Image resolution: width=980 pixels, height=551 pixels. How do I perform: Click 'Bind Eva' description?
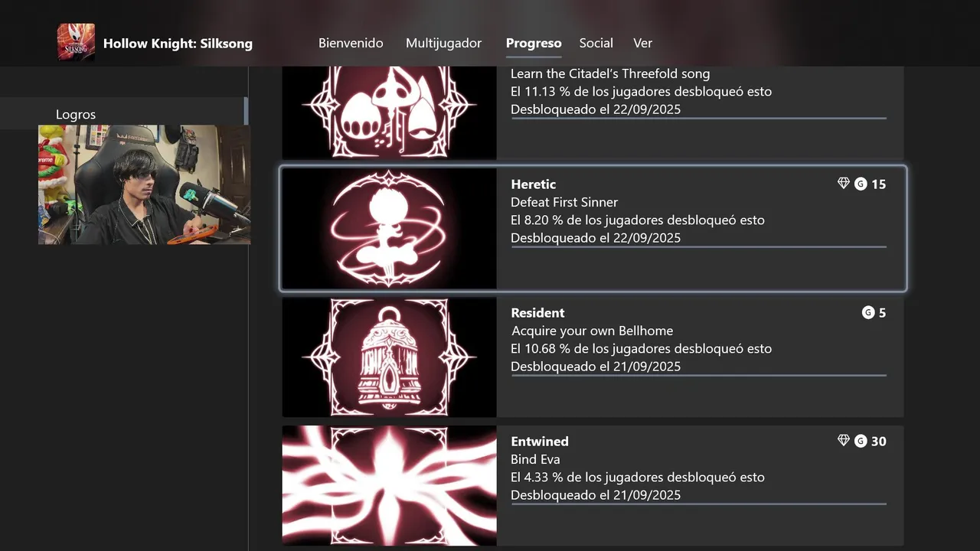click(535, 459)
